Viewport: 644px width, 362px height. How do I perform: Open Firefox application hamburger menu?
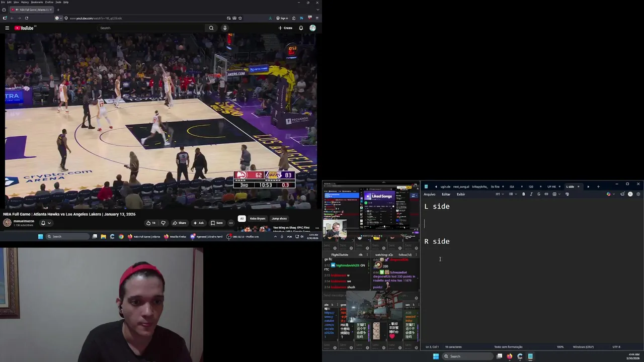[x=317, y=18]
